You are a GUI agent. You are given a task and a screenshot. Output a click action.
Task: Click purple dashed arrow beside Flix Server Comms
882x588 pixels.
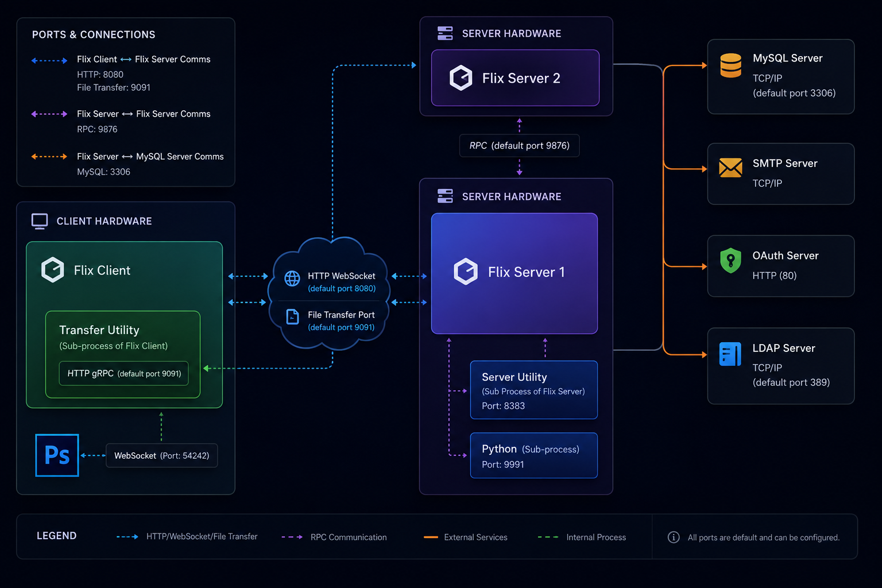tap(49, 114)
